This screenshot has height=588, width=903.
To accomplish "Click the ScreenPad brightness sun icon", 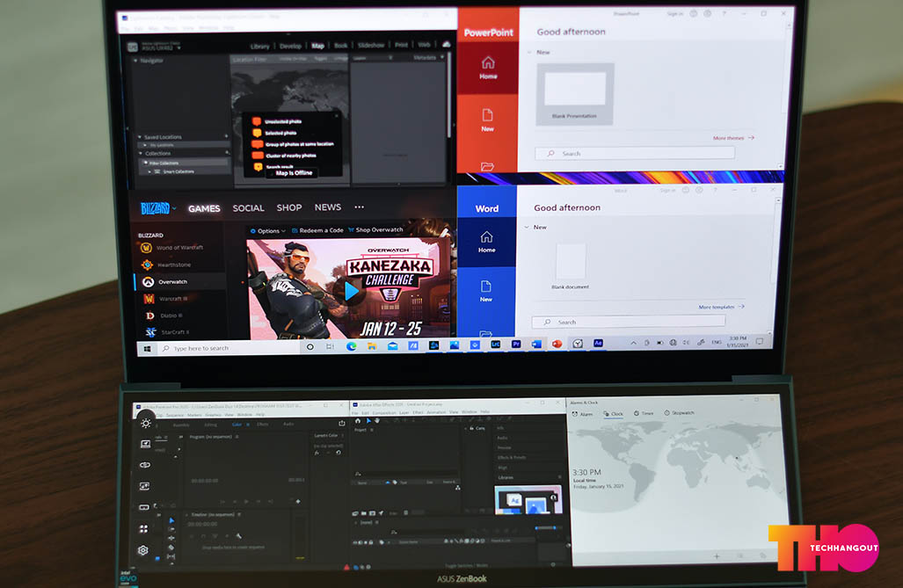I will click(146, 424).
